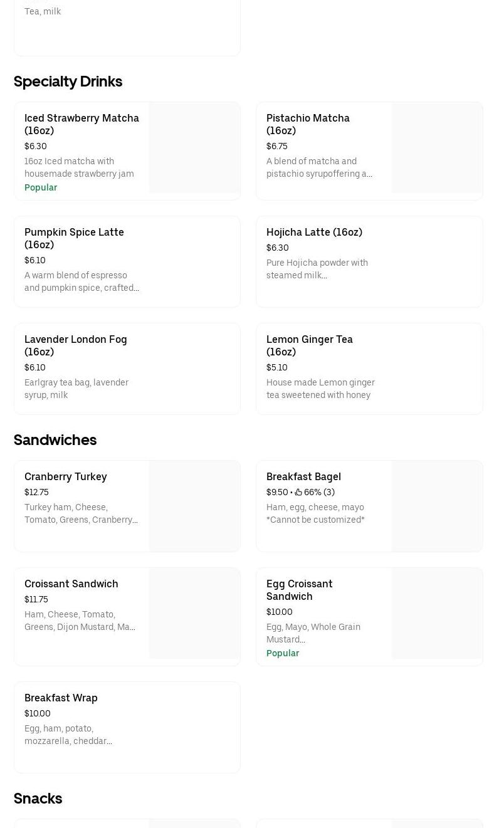Image resolution: width=504 pixels, height=828 pixels.
Task: Select the Croissant Sandwich photo thumbnail
Action: (x=194, y=614)
